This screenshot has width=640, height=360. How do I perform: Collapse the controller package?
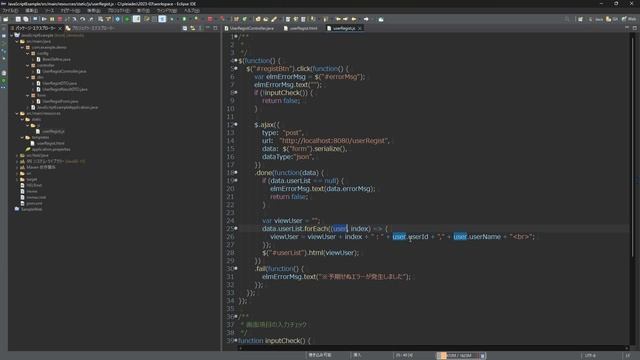pyautogui.click(x=28, y=65)
